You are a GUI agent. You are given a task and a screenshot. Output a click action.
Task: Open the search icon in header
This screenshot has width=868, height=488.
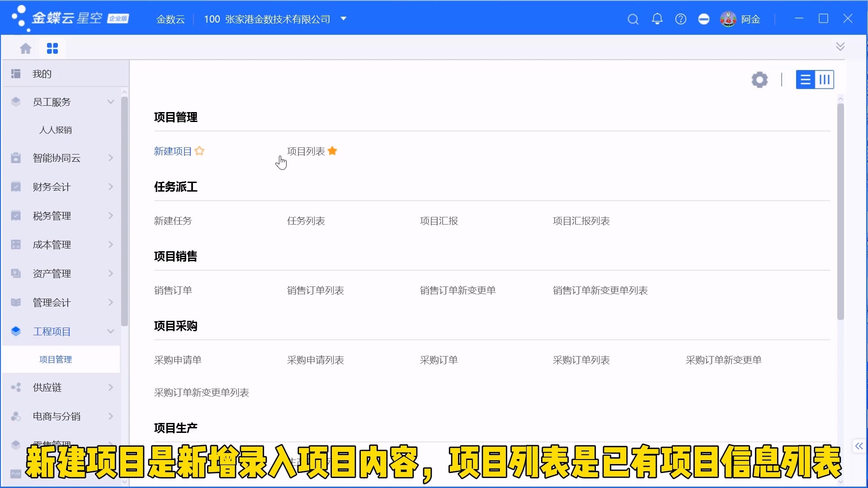tap(633, 19)
